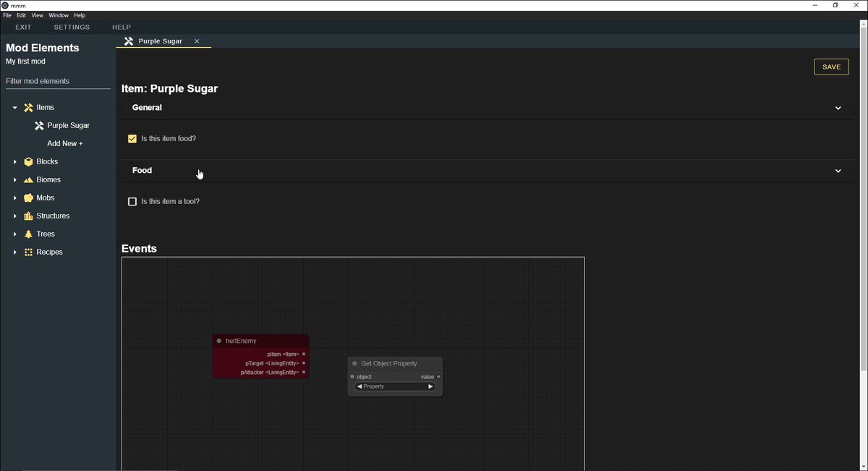Click 'Add New +' under Items
The width and height of the screenshot is (868, 471).
point(65,144)
